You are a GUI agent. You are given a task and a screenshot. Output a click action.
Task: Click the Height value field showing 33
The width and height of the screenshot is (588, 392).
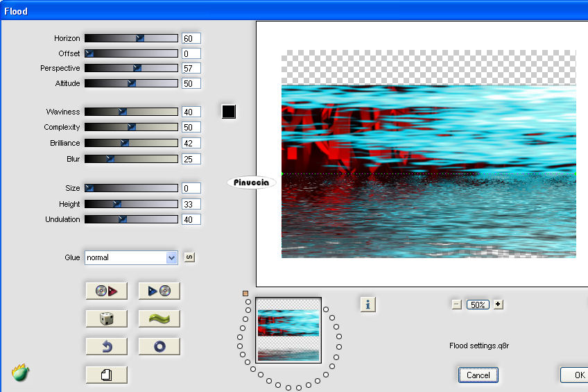[191, 204]
